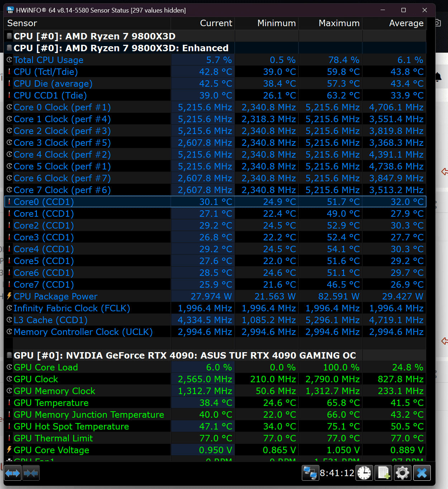Click chip icon beside GPU RTX 4090 header
The image size is (448, 489).
9,355
